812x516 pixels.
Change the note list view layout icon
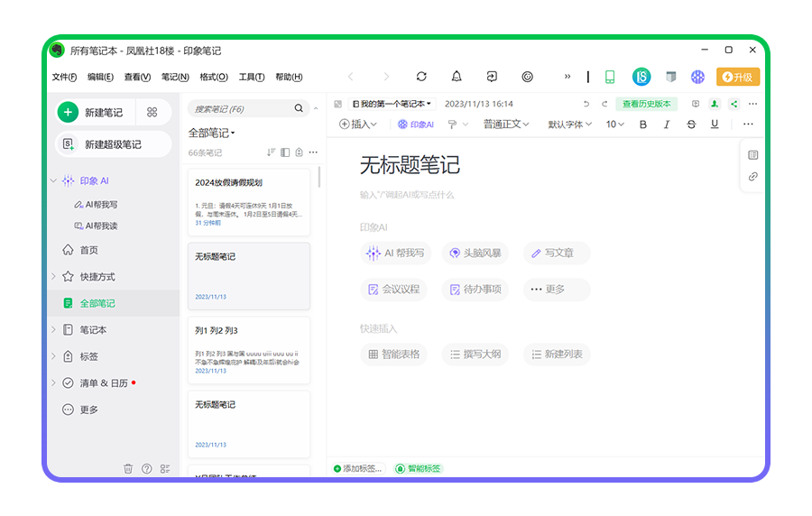(x=285, y=152)
